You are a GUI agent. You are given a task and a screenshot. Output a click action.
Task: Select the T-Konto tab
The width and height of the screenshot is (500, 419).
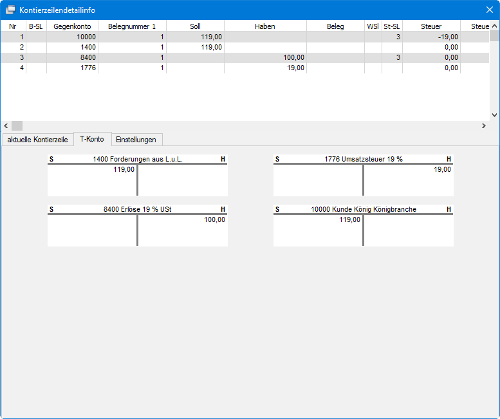[92, 139]
